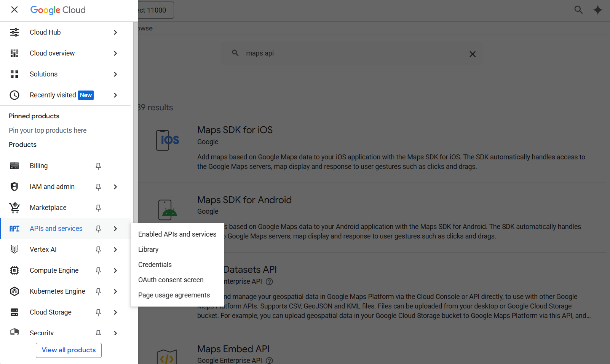
Task: Expand APIs and services submenu chevron
Action: point(115,229)
